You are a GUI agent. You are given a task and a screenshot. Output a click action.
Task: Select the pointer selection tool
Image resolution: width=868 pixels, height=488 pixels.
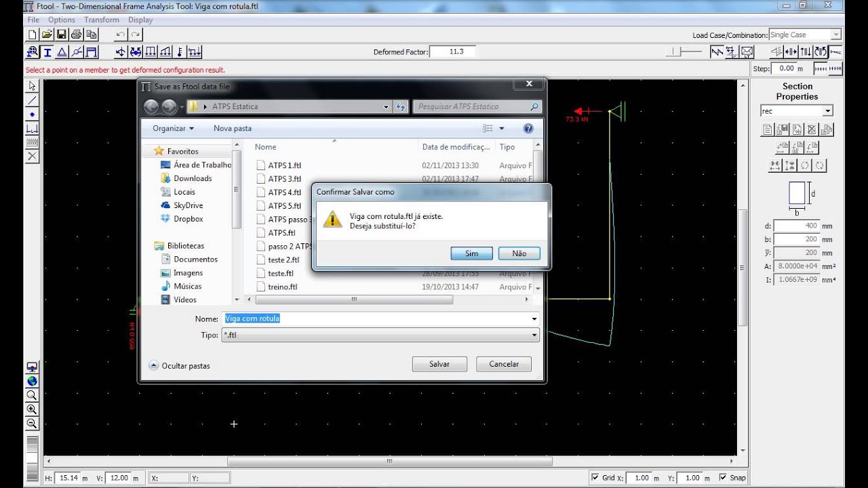(x=32, y=86)
